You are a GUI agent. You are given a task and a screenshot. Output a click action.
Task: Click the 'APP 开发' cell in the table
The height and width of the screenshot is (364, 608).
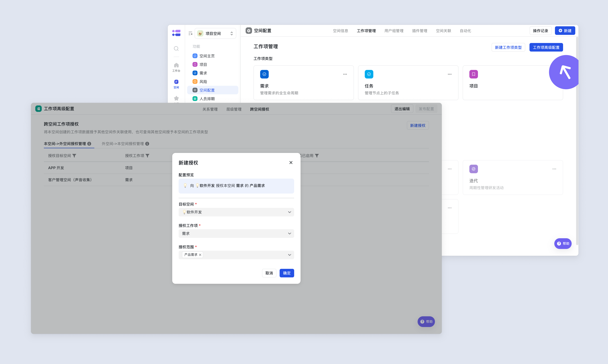tap(56, 168)
